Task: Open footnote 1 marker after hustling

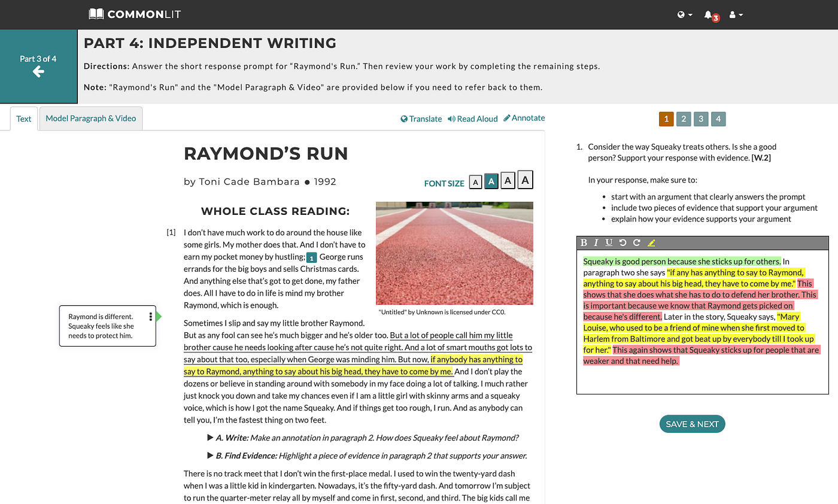Action: point(311,257)
